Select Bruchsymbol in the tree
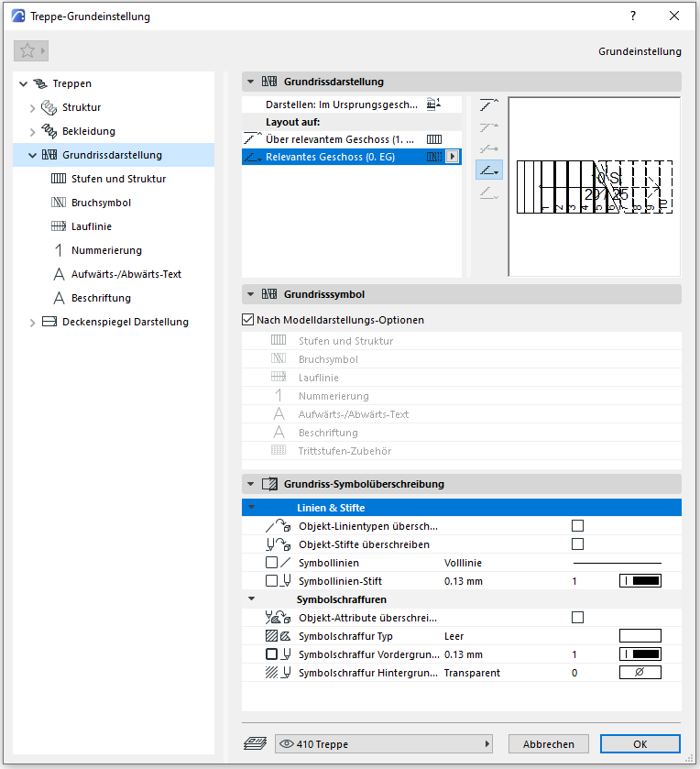This screenshot has width=700, height=769. click(101, 203)
